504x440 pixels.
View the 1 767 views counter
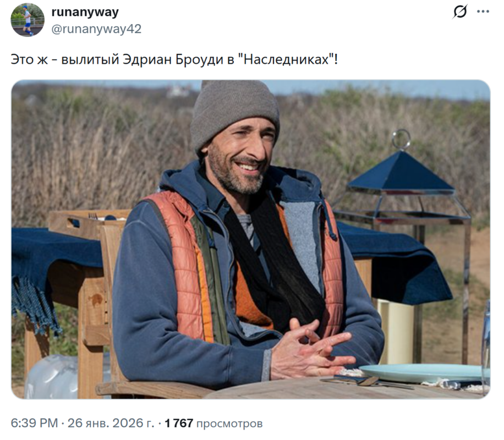pyautogui.click(x=179, y=424)
